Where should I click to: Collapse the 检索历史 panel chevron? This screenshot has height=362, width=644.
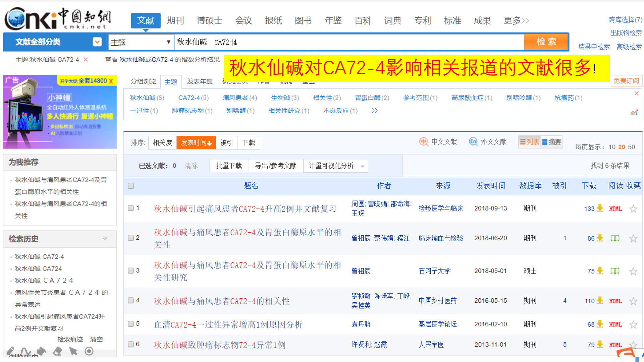point(105,239)
